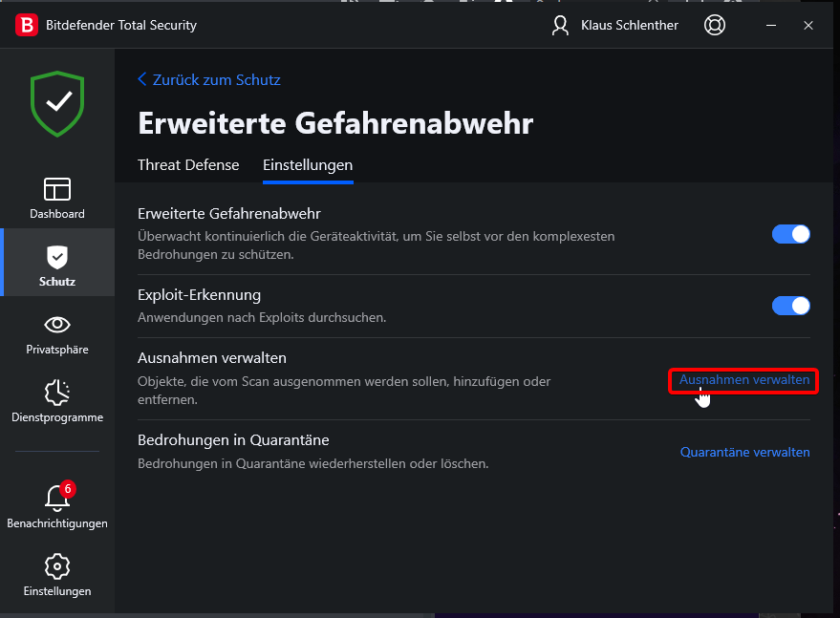
Task: Close the Bitdefender Total Security window
Action: tap(808, 26)
